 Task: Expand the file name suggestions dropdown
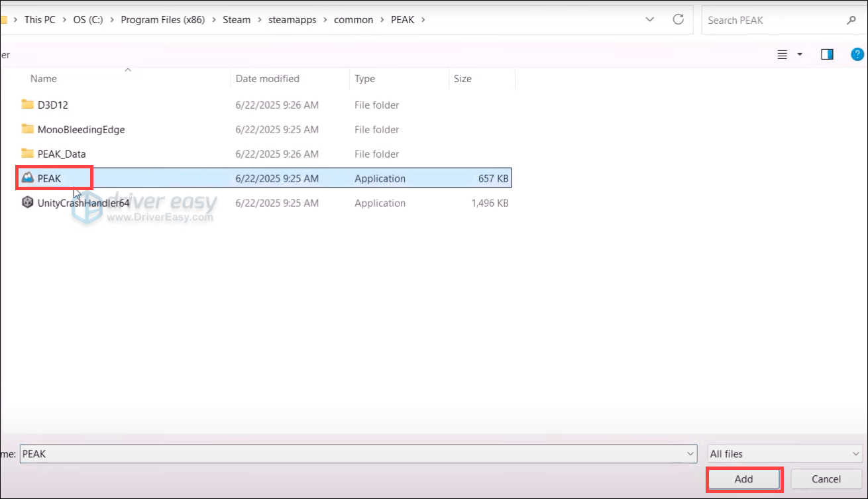pos(690,454)
